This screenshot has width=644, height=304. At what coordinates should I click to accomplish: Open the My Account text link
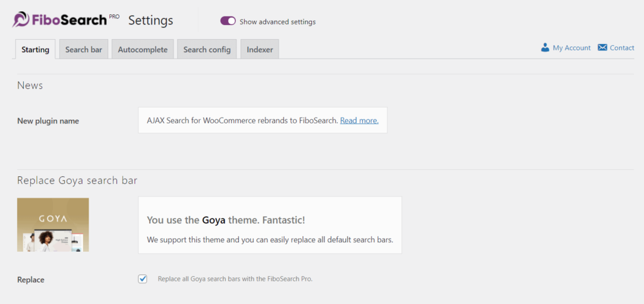point(572,48)
